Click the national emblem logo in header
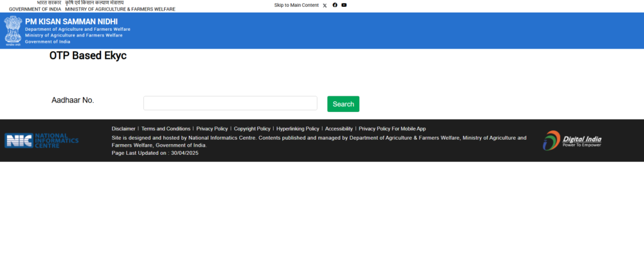Viewport: 644px width, 272px height. tap(13, 31)
